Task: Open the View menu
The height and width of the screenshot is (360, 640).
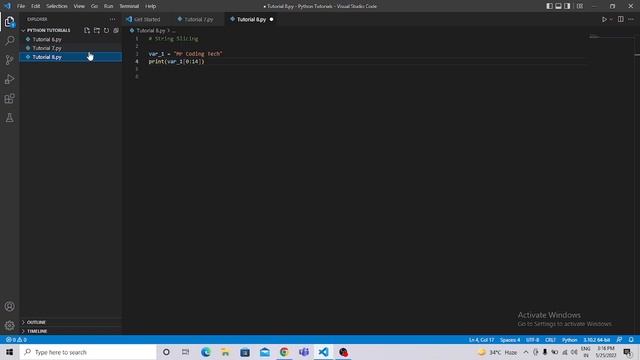Action: (x=79, y=6)
